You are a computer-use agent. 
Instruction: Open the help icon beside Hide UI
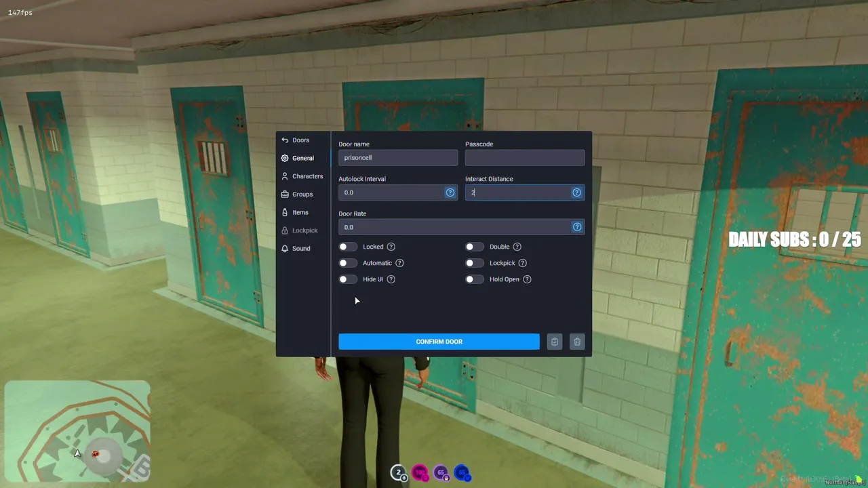pyautogui.click(x=391, y=279)
